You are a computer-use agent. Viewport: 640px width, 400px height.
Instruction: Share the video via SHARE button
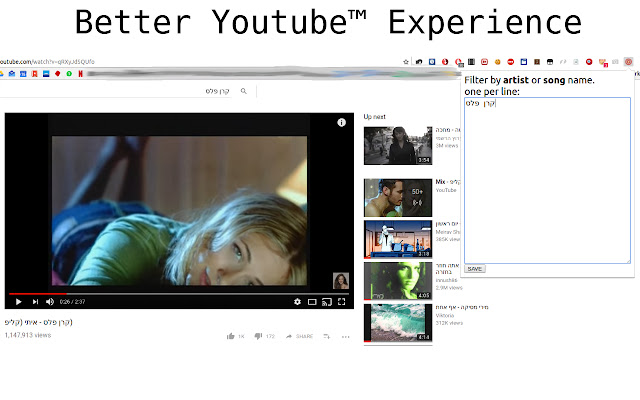tap(300, 336)
